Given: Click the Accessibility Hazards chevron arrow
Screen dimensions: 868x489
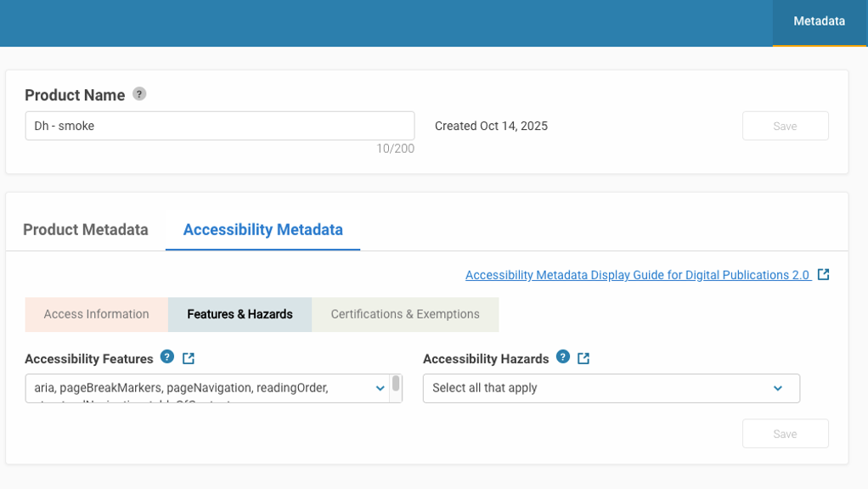Looking at the screenshot, I should pos(777,388).
